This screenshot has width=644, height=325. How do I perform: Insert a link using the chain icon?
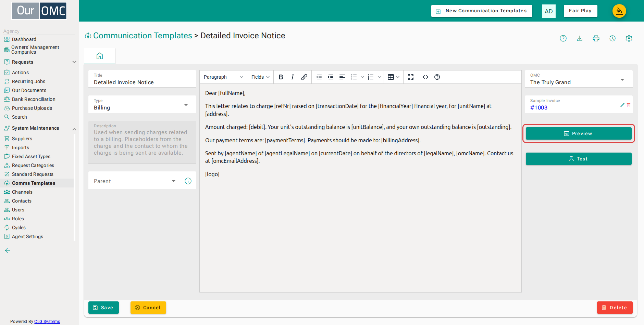point(304,77)
